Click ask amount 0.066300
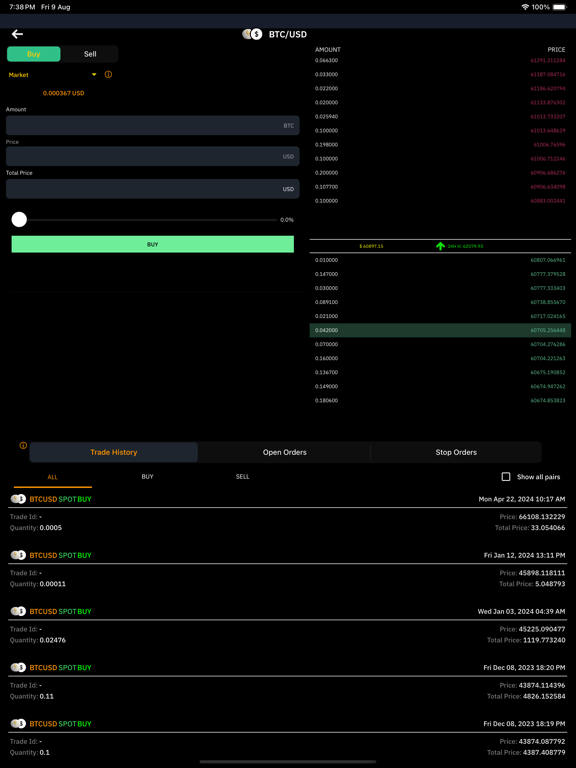The height and width of the screenshot is (768, 576). [326, 60]
